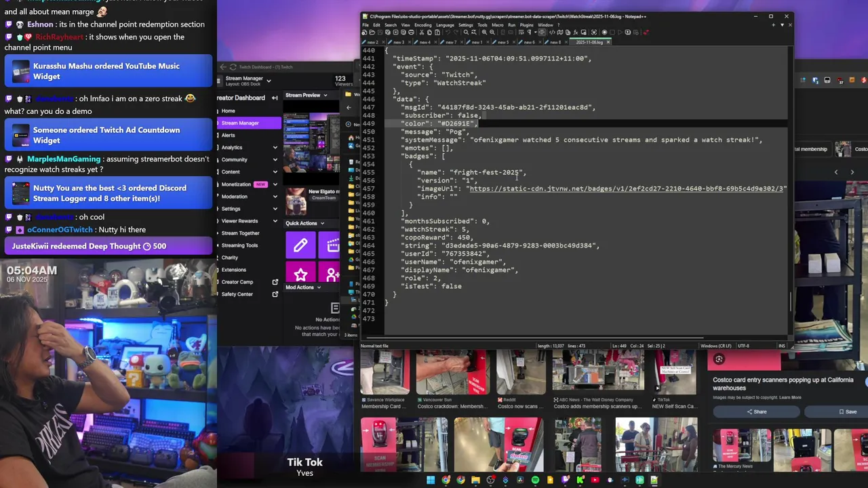Click the Copy icon in Notepad++ toolbar
This screenshot has height=488, width=868.
click(429, 32)
